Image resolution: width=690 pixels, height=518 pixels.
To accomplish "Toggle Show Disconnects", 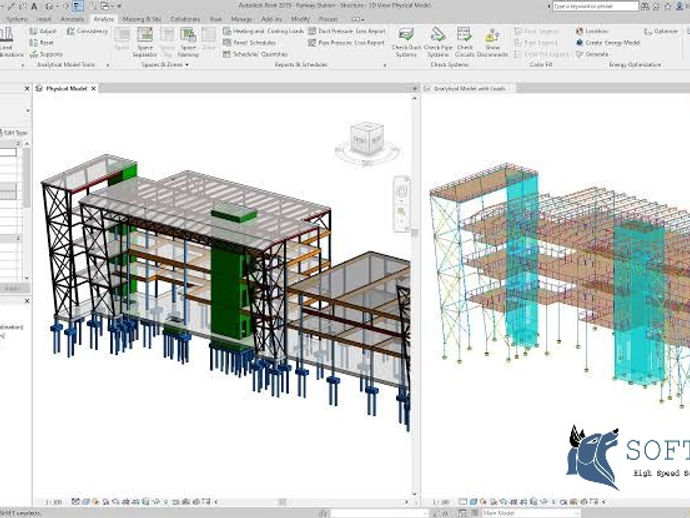I will click(492, 42).
